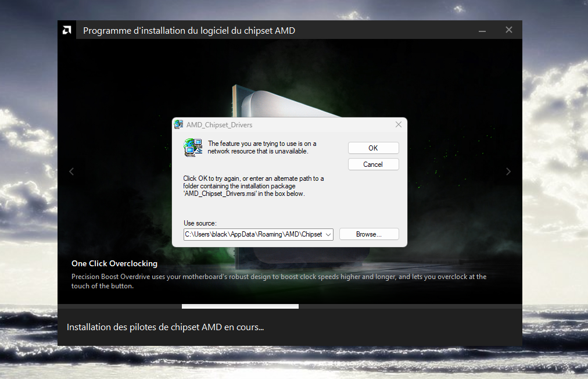Screen dimensions: 588x379
Task: Minimize the AMD chipset installer window
Action: 482,30
